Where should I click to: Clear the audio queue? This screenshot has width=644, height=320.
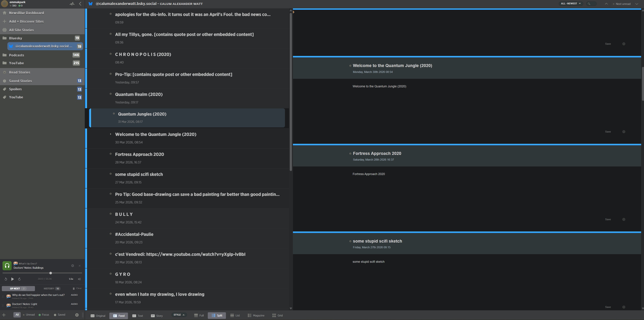pyautogui.click(x=77, y=288)
